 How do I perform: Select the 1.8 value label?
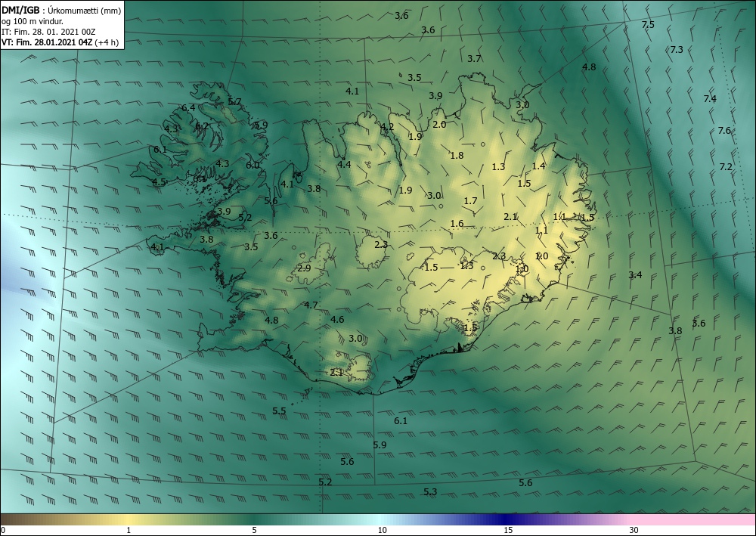coord(457,155)
